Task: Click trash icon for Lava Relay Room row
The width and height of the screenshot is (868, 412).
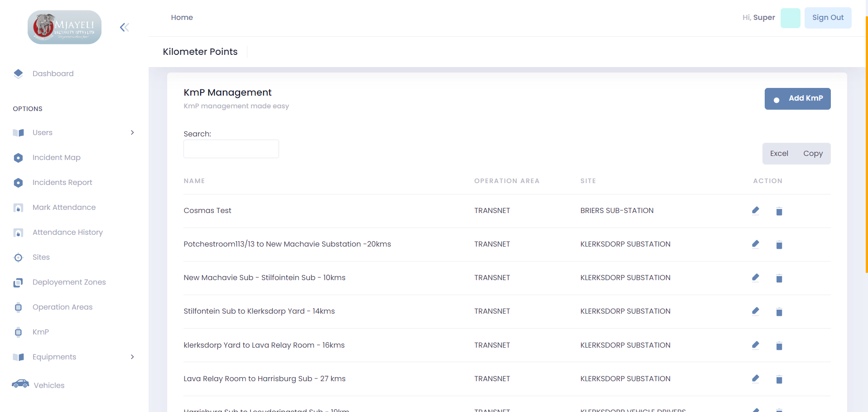Action: [779, 379]
